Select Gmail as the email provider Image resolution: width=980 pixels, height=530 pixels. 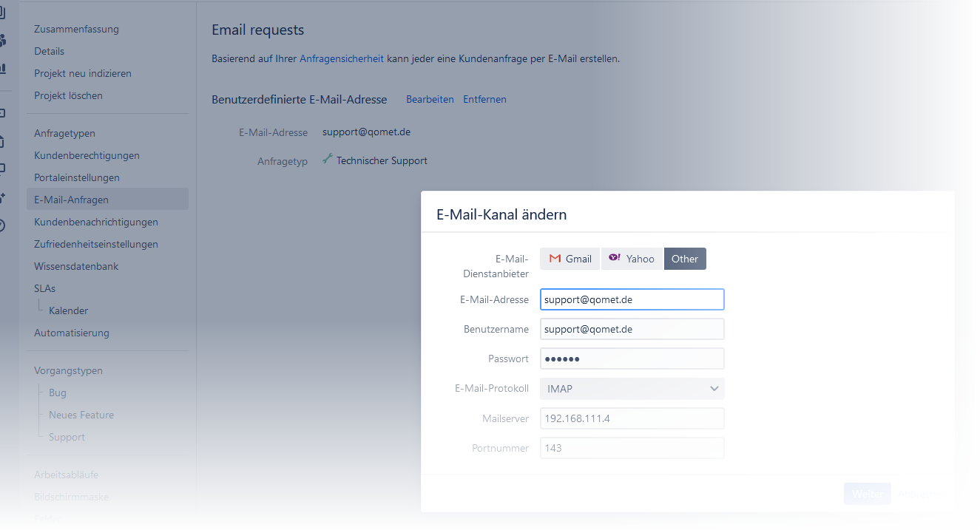click(570, 259)
